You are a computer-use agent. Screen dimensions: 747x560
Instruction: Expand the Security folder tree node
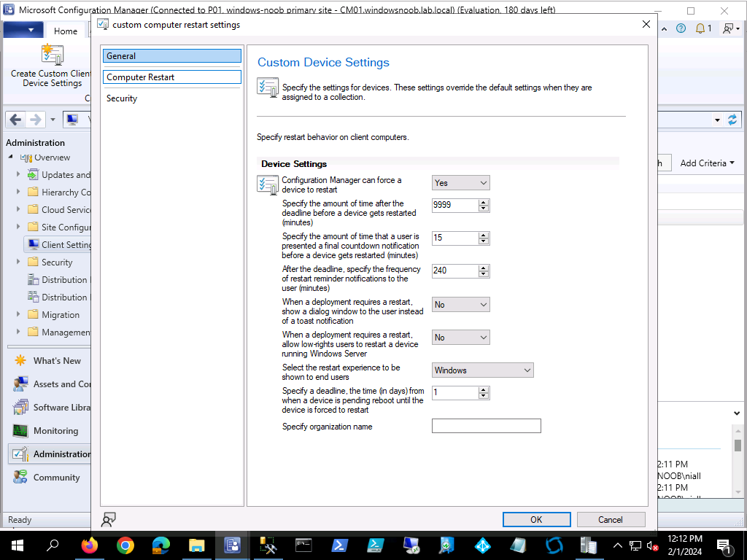coord(19,262)
